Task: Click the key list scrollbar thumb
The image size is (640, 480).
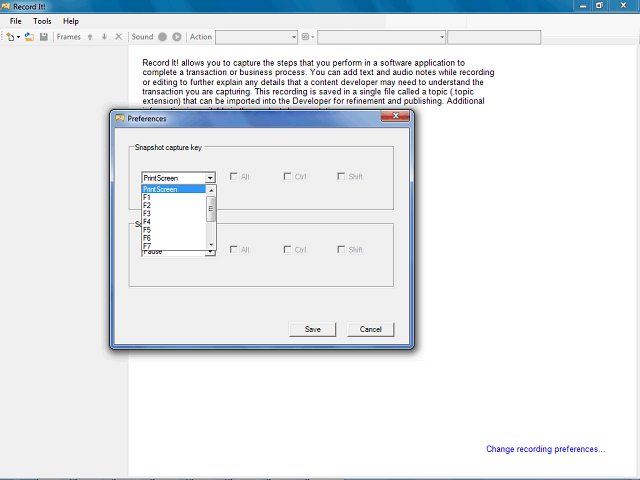Action: click(x=211, y=209)
